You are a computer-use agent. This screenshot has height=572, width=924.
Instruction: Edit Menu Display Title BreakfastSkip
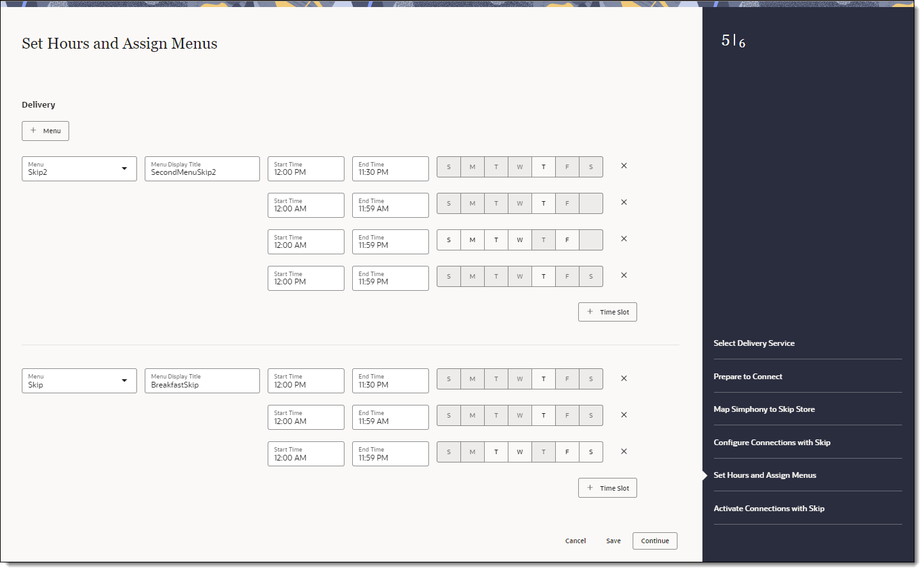point(202,381)
